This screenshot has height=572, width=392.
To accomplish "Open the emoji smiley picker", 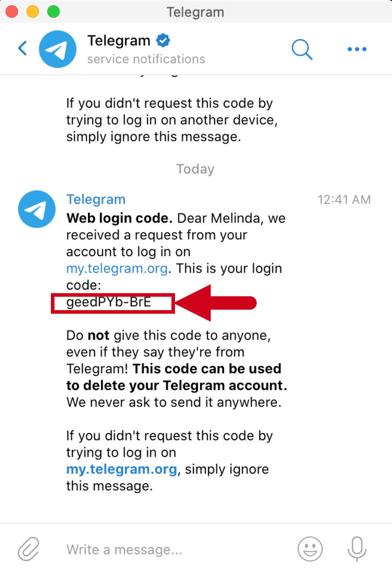I will pyautogui.click(x=310, y=548).
